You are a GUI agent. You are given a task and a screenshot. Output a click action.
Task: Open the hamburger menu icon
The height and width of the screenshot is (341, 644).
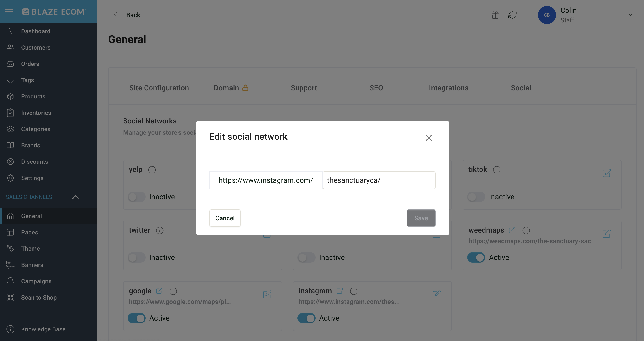pyautogui.click(x=9, y=12)
